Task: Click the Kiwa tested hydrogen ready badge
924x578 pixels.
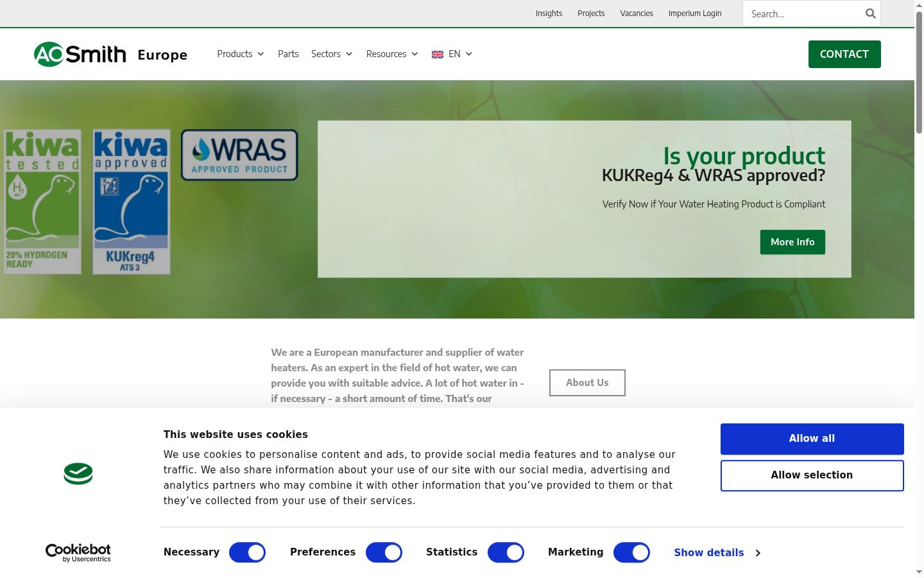Action: pyautogui.click(x=42, y=202)
